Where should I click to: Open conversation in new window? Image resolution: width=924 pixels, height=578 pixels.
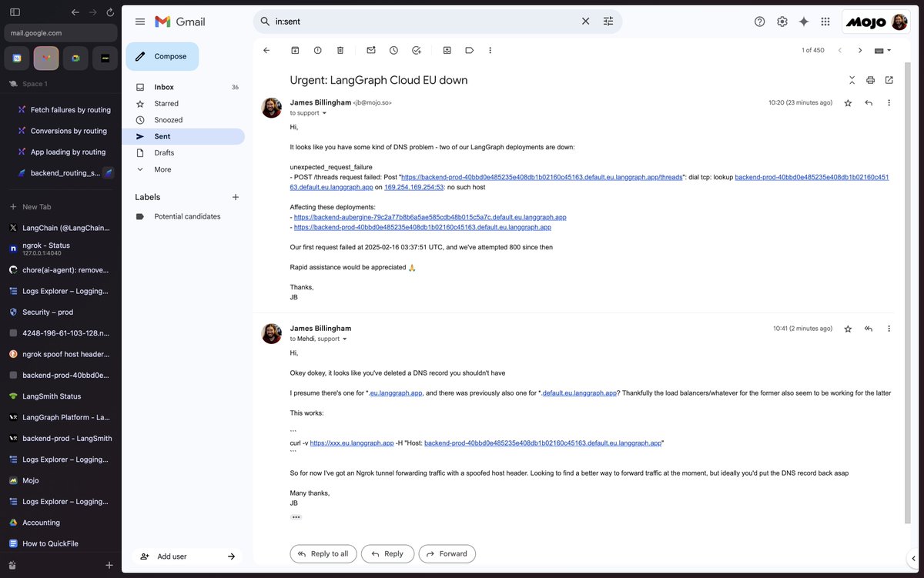[889, 80]
